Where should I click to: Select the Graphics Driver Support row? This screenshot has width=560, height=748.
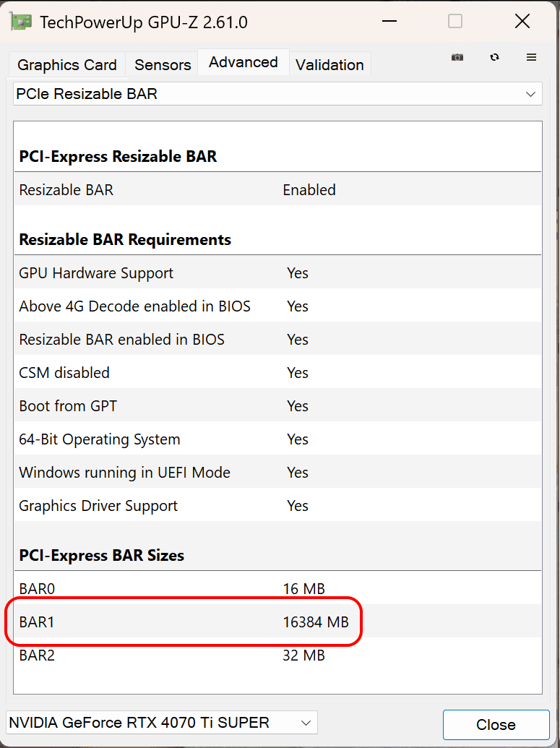(277, 506)
